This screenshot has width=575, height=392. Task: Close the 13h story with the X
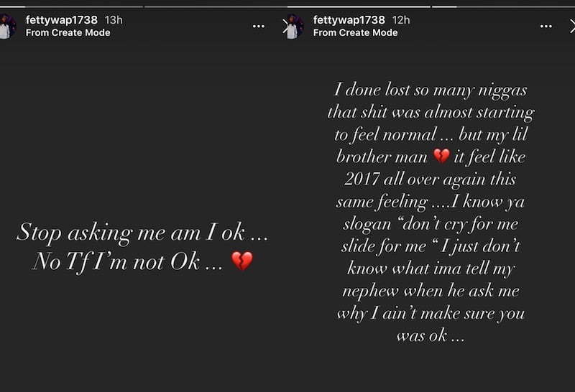285,26
